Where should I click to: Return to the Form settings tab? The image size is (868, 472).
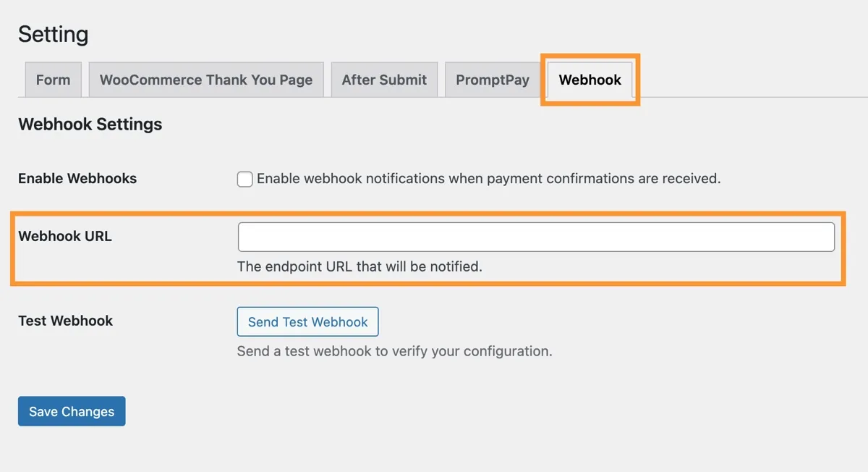53,80
